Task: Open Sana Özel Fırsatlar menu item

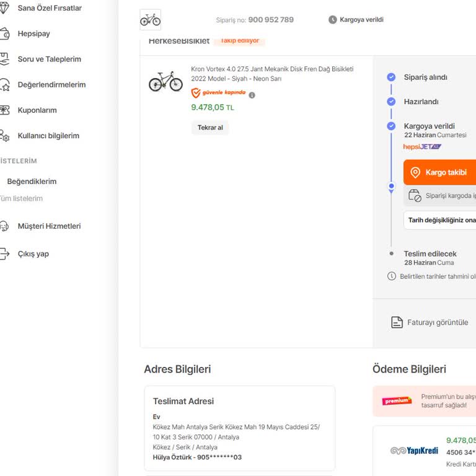Action: 50,8
